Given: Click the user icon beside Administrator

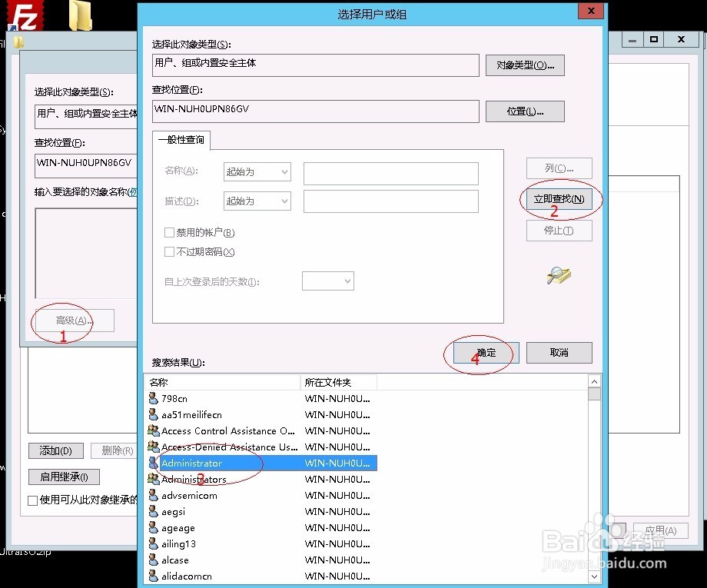Looking at the screenshot, I should click(153, 463).
